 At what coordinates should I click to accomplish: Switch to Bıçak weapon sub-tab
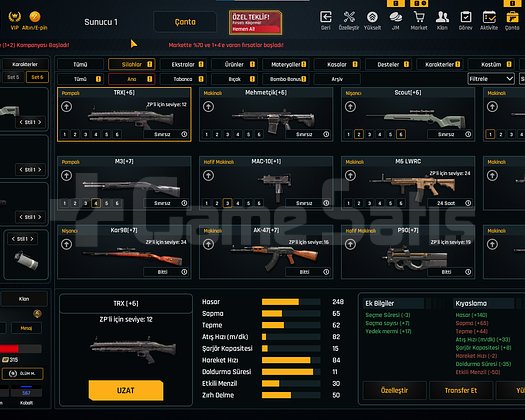[x=234, y=79]
